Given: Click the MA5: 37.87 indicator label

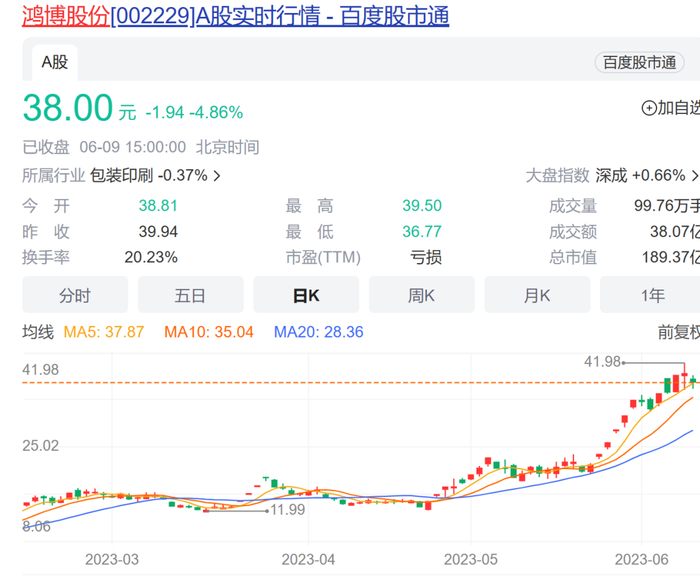Looking at the screenshot, I should point(104,332).
